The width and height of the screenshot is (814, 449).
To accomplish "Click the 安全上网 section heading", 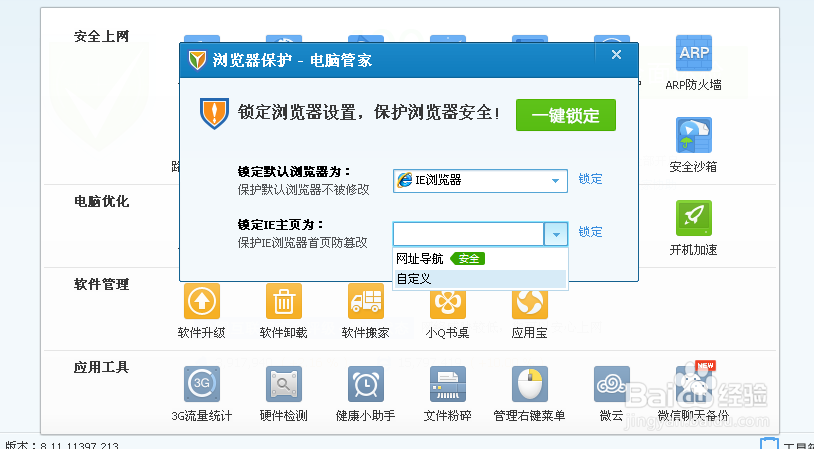I will tap(101, 36).
